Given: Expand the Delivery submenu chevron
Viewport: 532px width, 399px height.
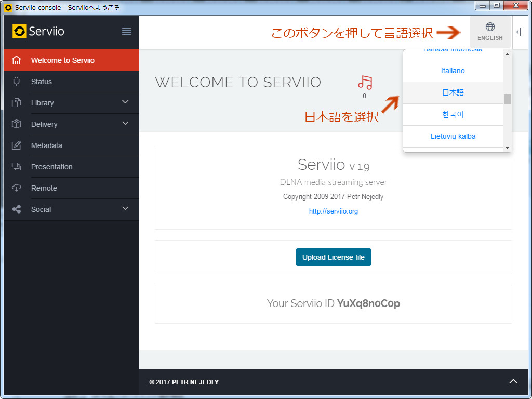Looking at the screenshot, I should 125,124.
